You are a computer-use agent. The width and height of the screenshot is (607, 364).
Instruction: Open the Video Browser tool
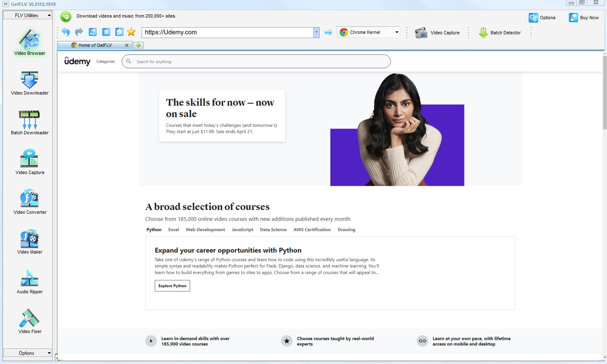[x=30, y=42]
